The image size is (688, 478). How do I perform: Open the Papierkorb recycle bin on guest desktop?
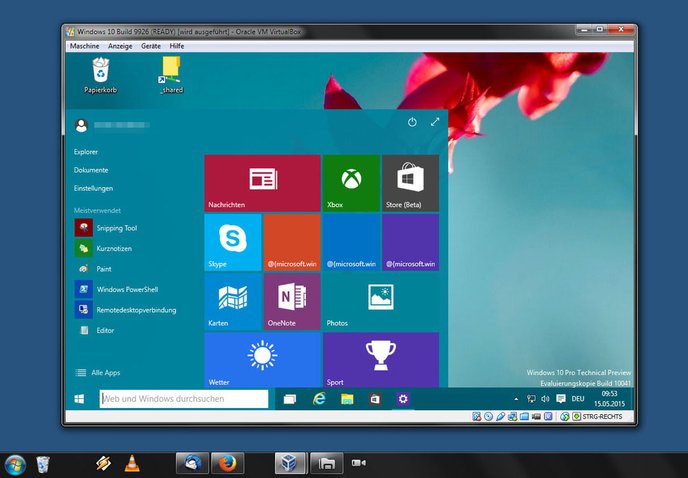[100, 75]
